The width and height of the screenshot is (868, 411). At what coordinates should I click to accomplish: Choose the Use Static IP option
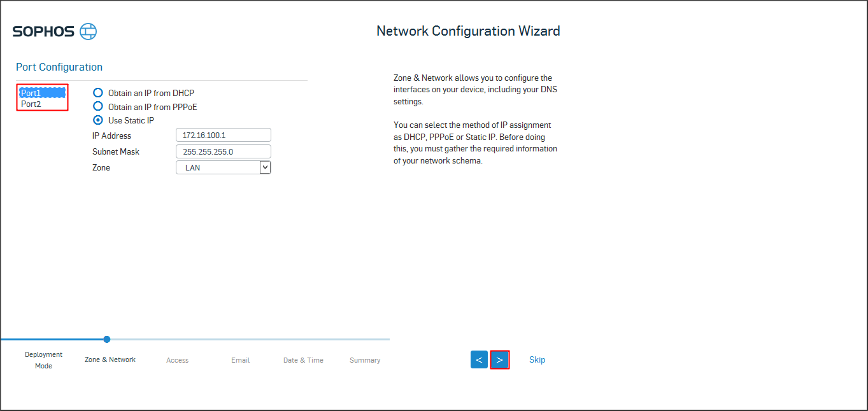pyautogui.click(x=98, y=120)
